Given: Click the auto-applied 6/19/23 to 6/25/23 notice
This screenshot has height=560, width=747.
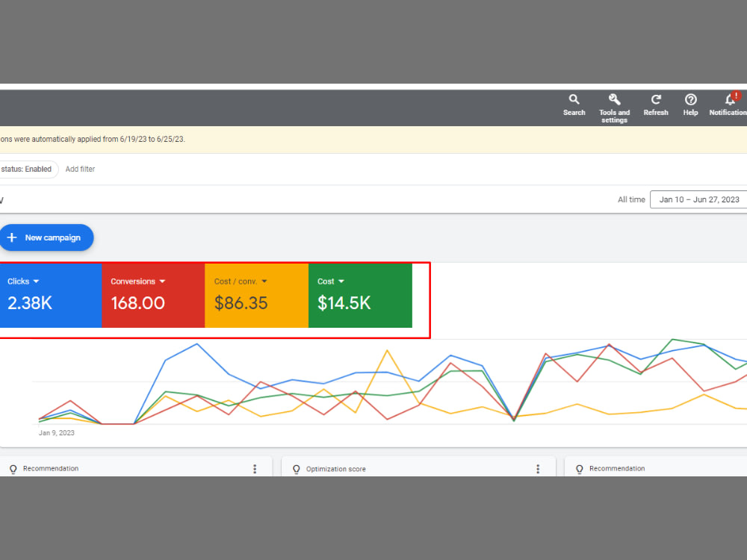Looking at the screenshot, I should 93,140.
